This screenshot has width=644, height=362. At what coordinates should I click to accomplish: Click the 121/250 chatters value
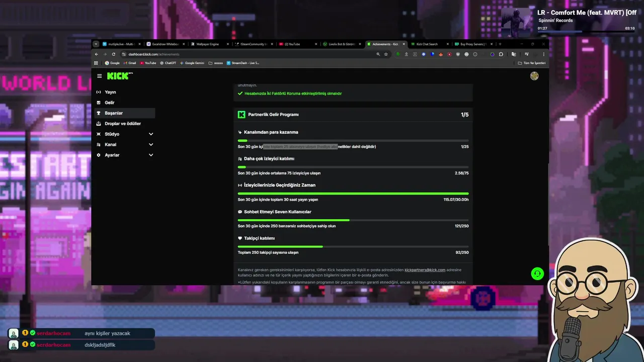pos(462,226)
